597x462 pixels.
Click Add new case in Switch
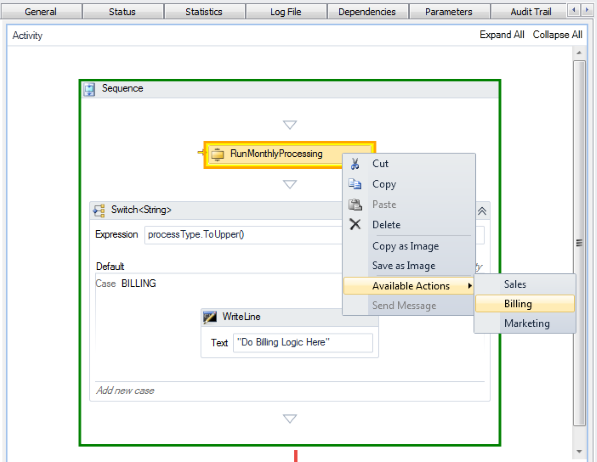point(125,390)
